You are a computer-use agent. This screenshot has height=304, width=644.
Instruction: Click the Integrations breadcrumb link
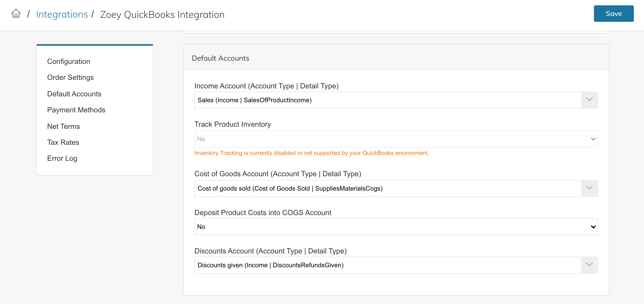(x=62, y=14)
